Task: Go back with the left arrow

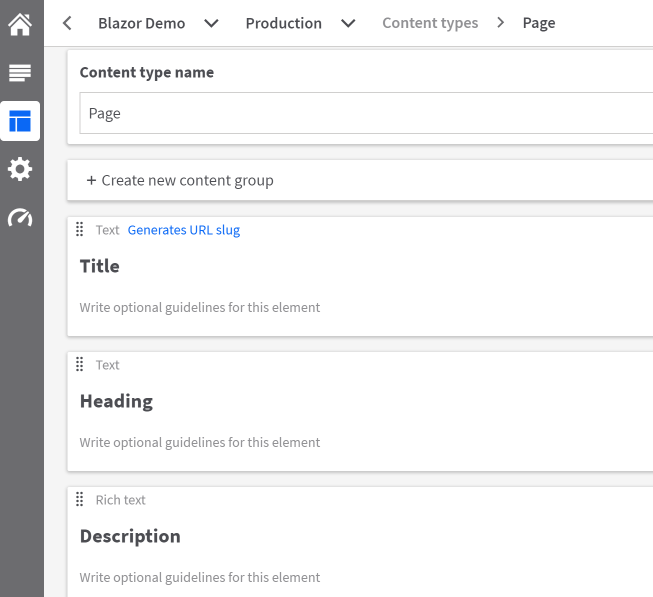Action: [67, 23]
